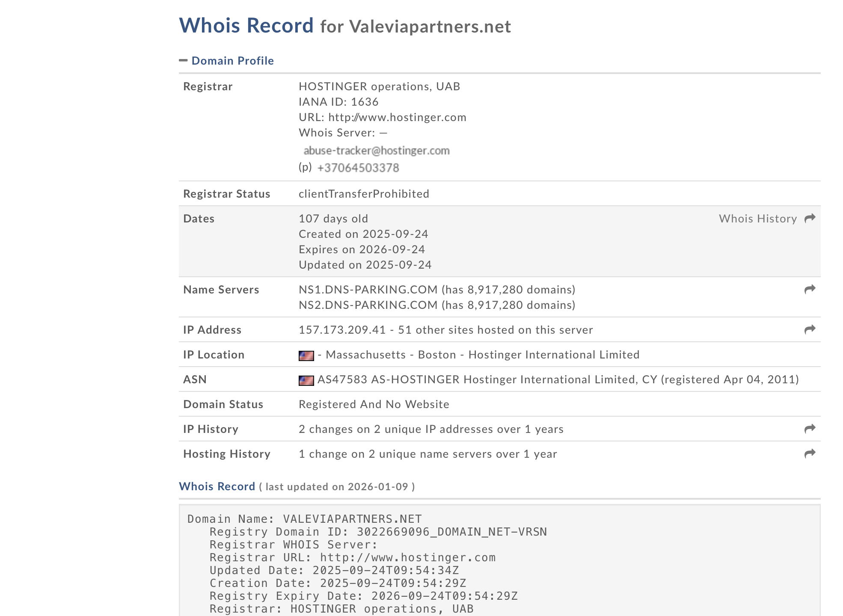The width and height of the screenshot is (843, 616).
Task: Open the Whois History link
Action: tap(757, 219)
